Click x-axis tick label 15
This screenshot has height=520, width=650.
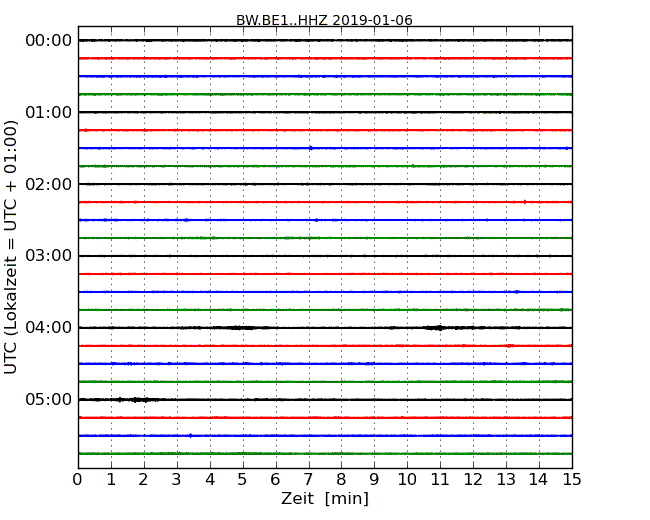(572, 480)
